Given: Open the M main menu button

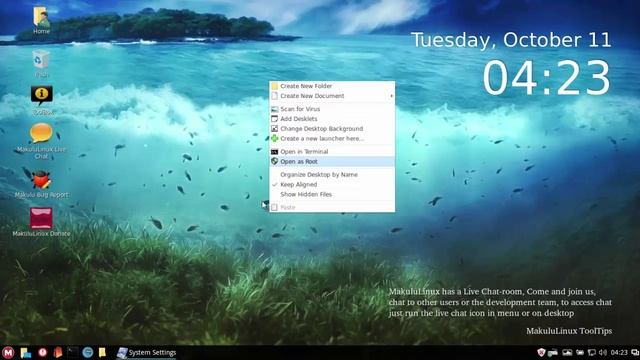Looking at the screenshot, I should 8,352.
